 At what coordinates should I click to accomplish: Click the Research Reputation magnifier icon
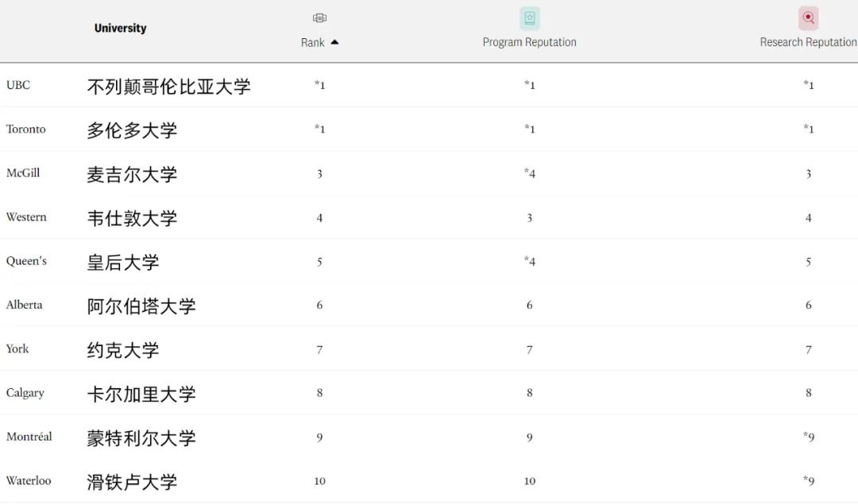[x=808, y=17]
